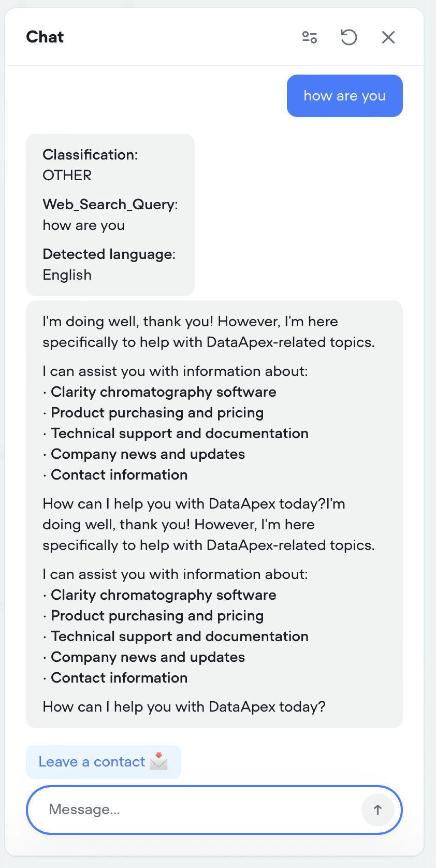This screenshot has width=436, height=868.
Task: Open the chat settings sliders icon
Action: click(x=310, y=37)
